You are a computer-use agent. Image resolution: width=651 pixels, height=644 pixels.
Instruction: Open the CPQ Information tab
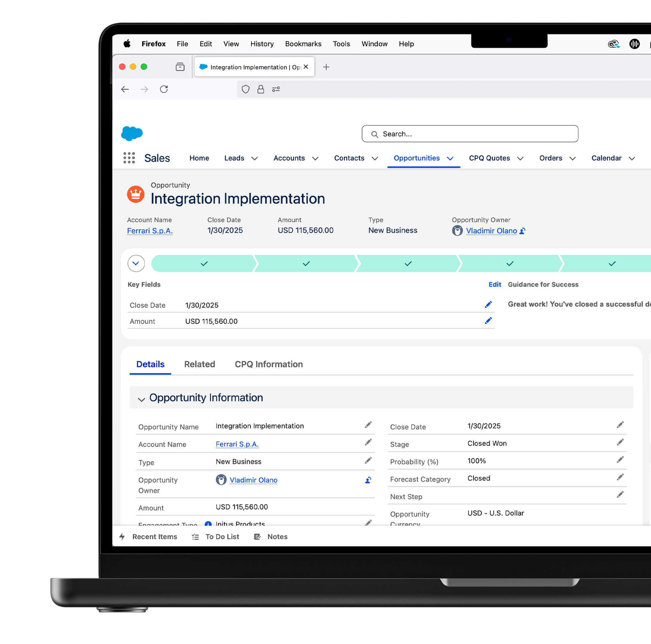tap(268, 364)
